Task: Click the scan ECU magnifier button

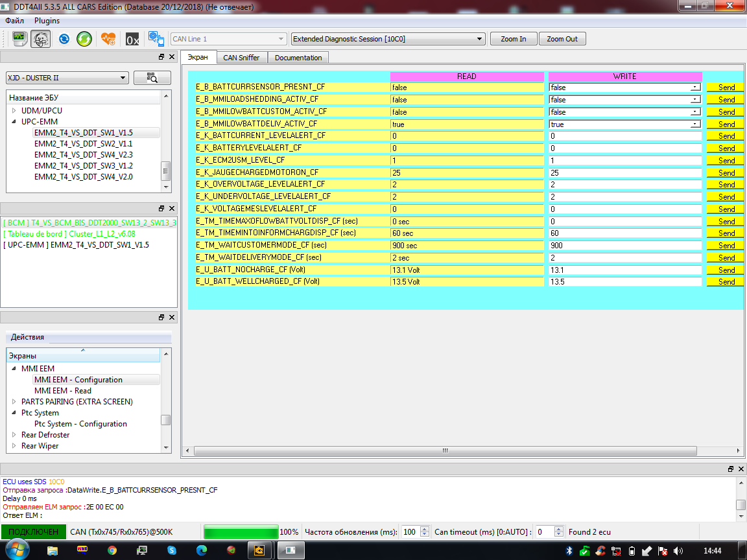Action: coord(152,78)
